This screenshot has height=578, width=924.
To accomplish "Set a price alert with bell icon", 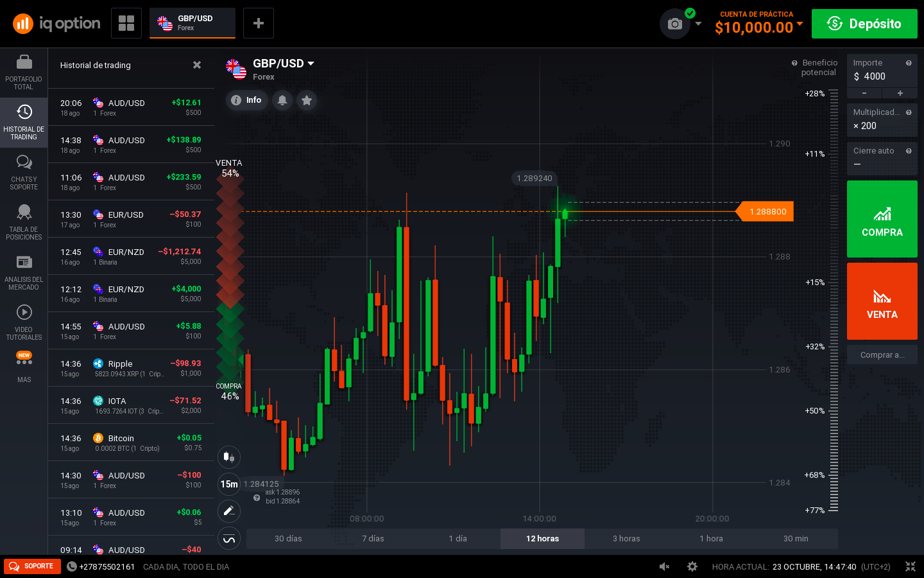I will click(282, 100).
